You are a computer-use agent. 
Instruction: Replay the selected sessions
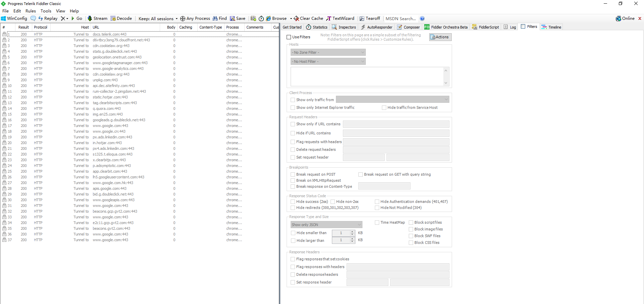(48, 18)
